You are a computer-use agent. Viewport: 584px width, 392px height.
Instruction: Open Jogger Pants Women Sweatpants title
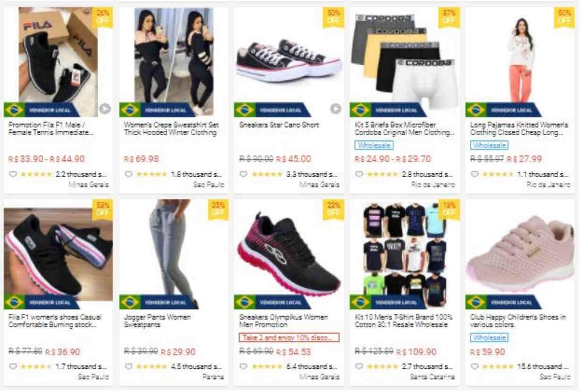coord(158,321)
